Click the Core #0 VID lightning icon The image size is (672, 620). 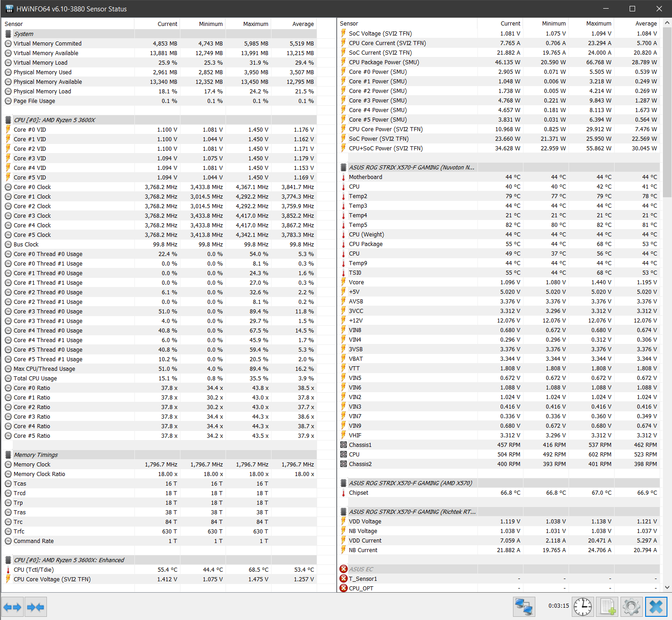pos(8,129)
